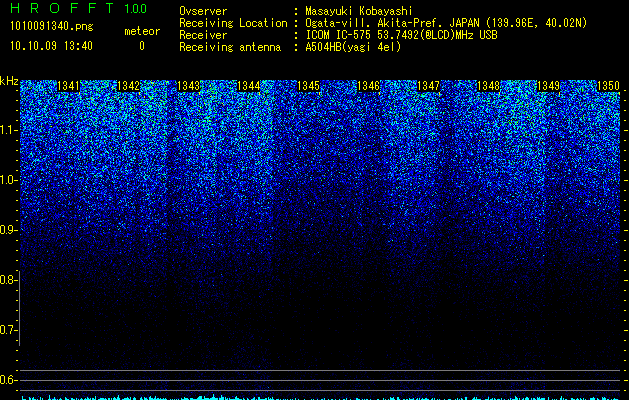Select the 1345 time marker
629x400 pixels.
(x=308, y=86)
